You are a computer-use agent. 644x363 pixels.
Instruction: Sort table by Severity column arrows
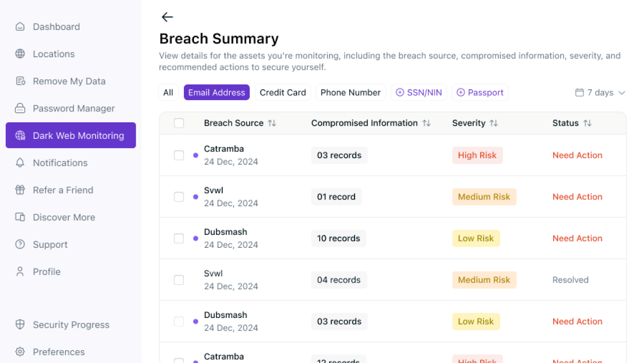point(494,123)
